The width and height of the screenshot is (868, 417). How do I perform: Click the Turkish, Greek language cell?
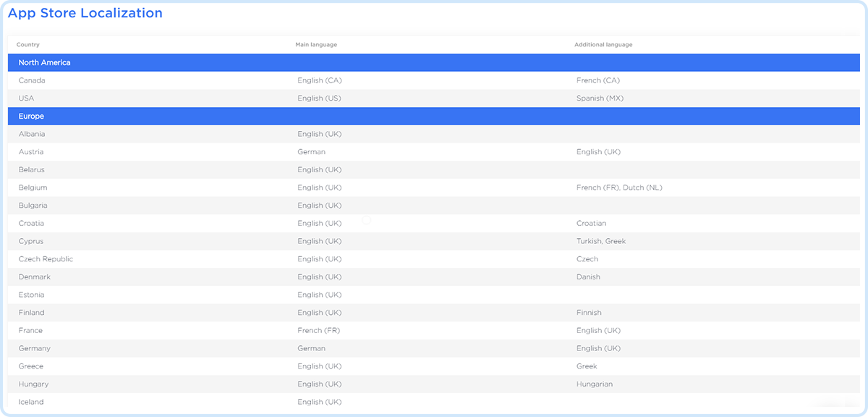pyautogui.click(x=600, y=241)
